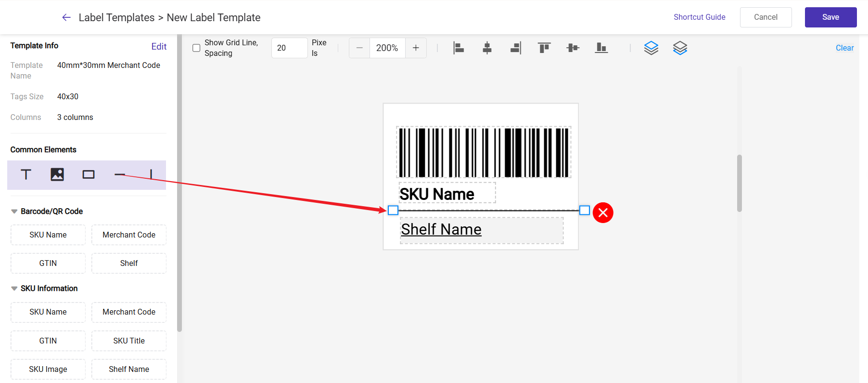This screenshot has height=383, width=868.
Task: Select the Shelf Name text on canvas
Action: (x=482, y=231)
